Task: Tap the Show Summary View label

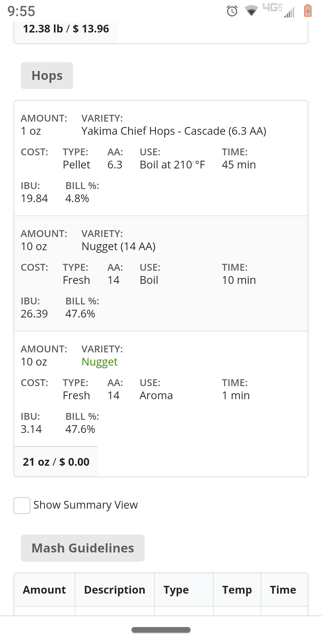Action: coord(85,505)
